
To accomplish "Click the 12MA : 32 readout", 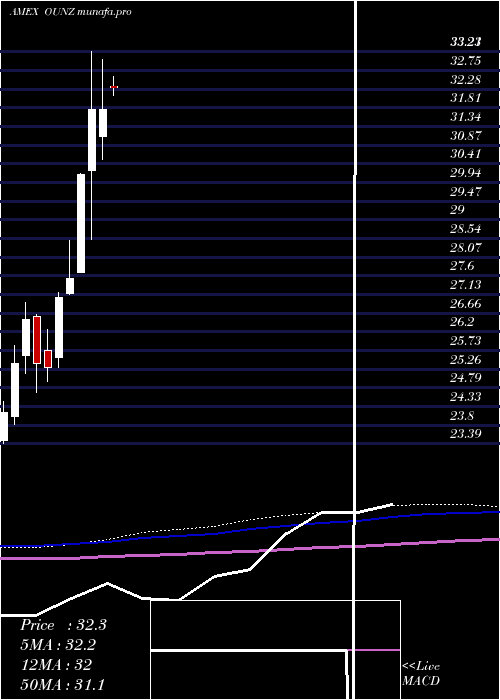I will pos(56,665).
